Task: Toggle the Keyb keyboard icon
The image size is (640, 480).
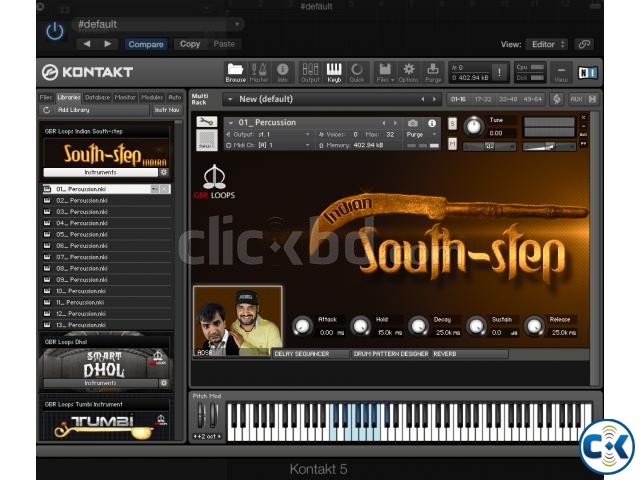Action: pyautogui.click(x=334, y=73)
